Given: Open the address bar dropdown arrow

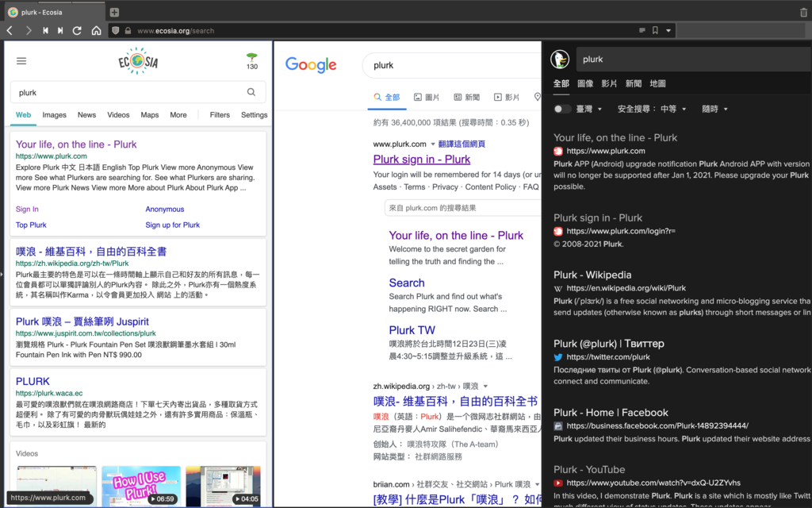Looking at the screenshot, I should point(668,31).
